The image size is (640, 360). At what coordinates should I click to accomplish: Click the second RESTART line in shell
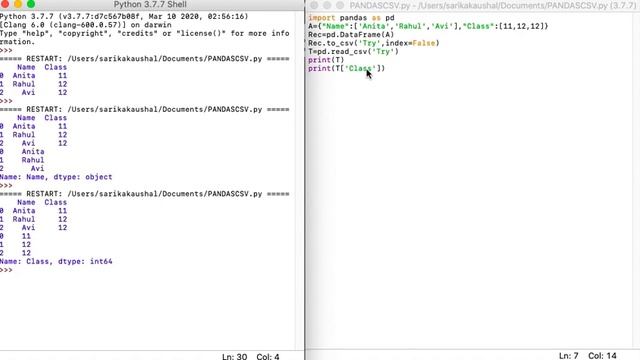pyautogui.click(x=144, y=109)
